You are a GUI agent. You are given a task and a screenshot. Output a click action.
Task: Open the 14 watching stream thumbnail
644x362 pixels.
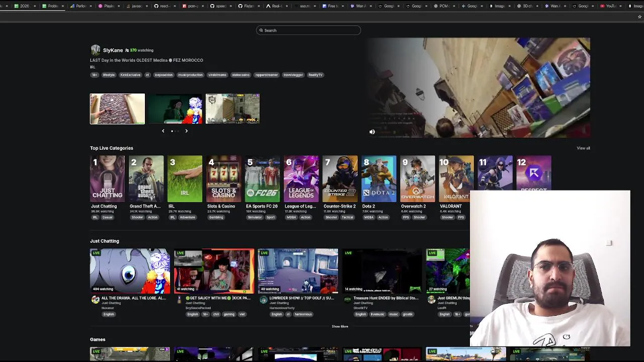[382, 271]
